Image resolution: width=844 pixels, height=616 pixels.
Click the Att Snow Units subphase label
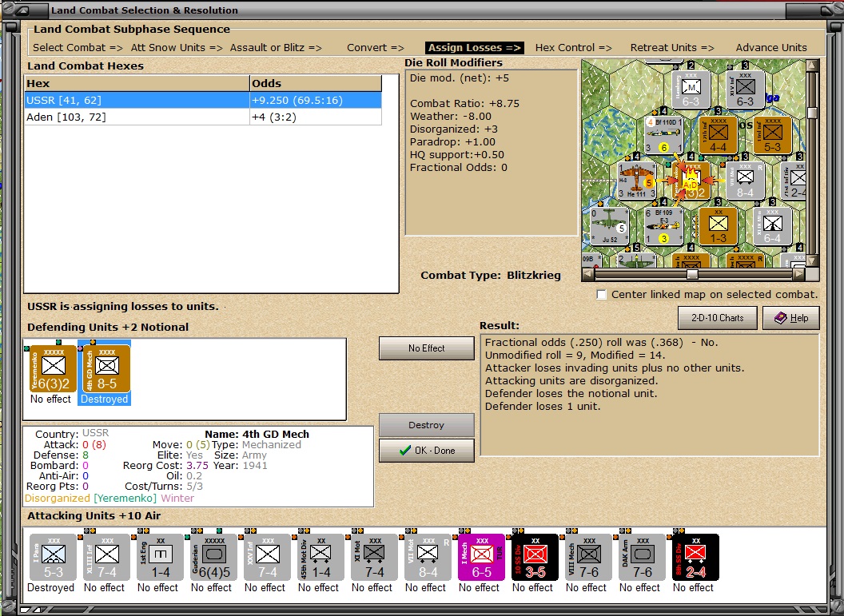coord(177,47)
